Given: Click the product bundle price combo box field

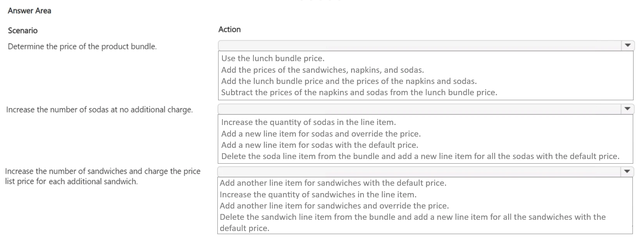Looking at the screenshot, I should (x=420, y=46).
